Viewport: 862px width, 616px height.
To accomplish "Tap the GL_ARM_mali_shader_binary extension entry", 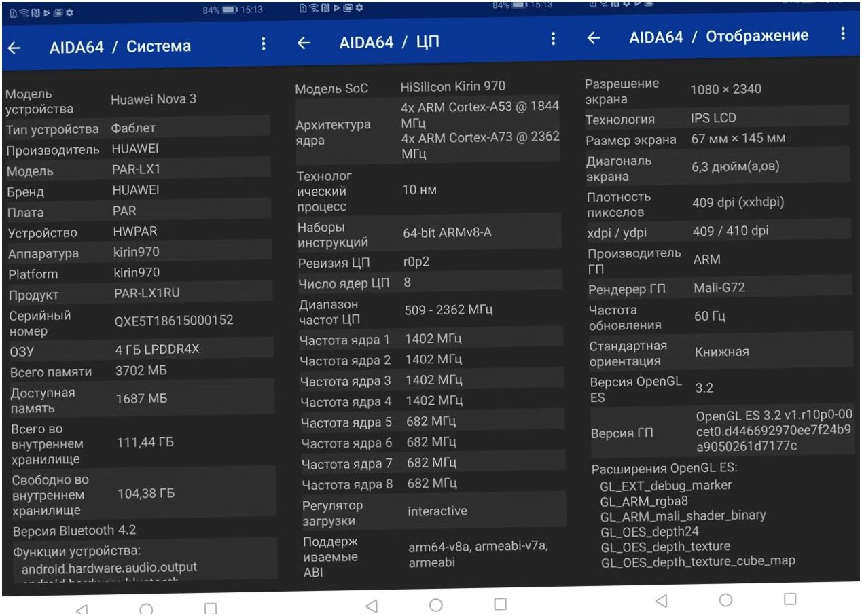I will coord(683,516).
